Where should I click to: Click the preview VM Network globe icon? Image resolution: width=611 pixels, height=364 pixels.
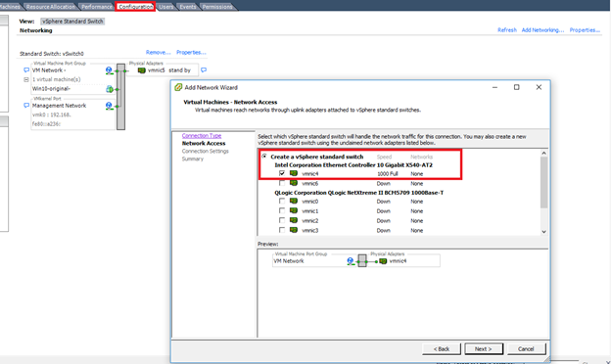click(x=351, y=261)
